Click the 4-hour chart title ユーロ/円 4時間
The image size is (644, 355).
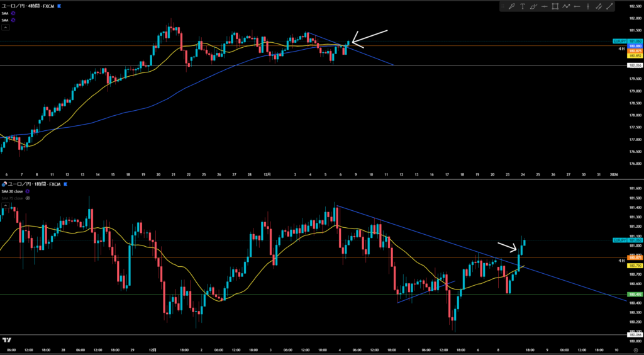click(26, 6)
